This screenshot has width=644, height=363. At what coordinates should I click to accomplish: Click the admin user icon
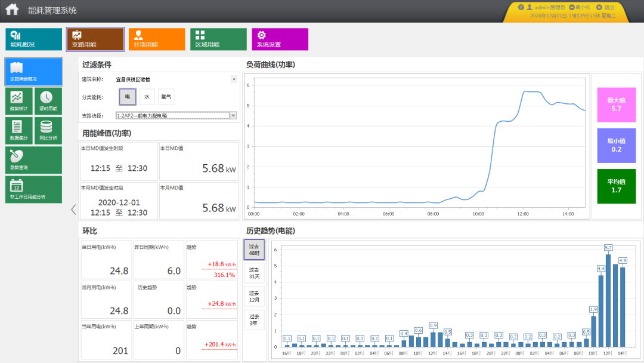(x=530, y=7)
